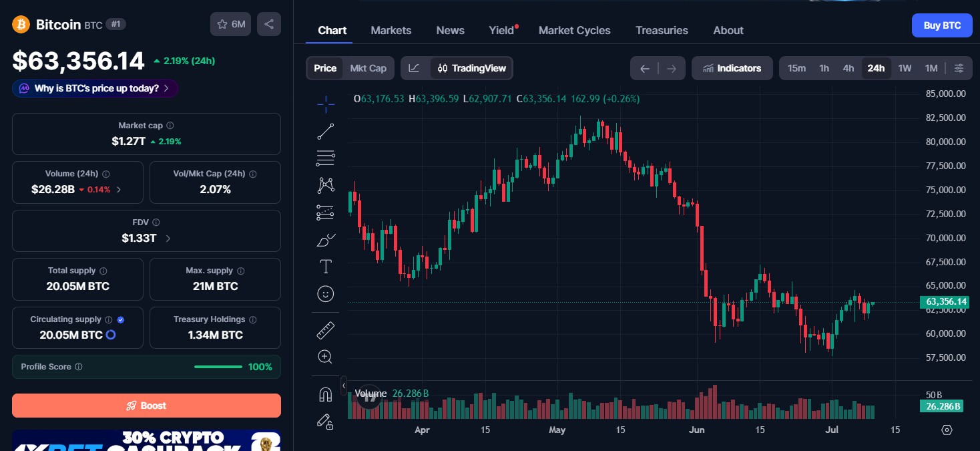Open the News tab
This screenshot has width=980, height=451.
[451, 30]
